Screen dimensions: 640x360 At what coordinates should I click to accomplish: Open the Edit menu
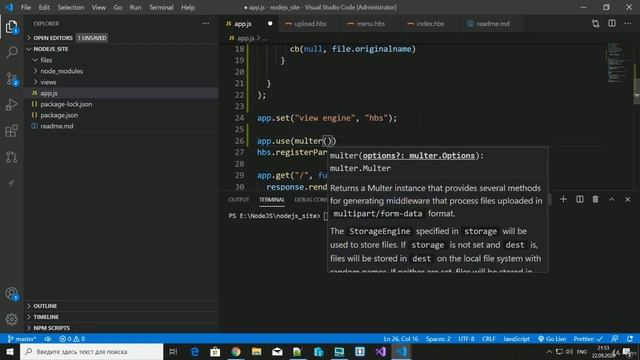point(44,7)
